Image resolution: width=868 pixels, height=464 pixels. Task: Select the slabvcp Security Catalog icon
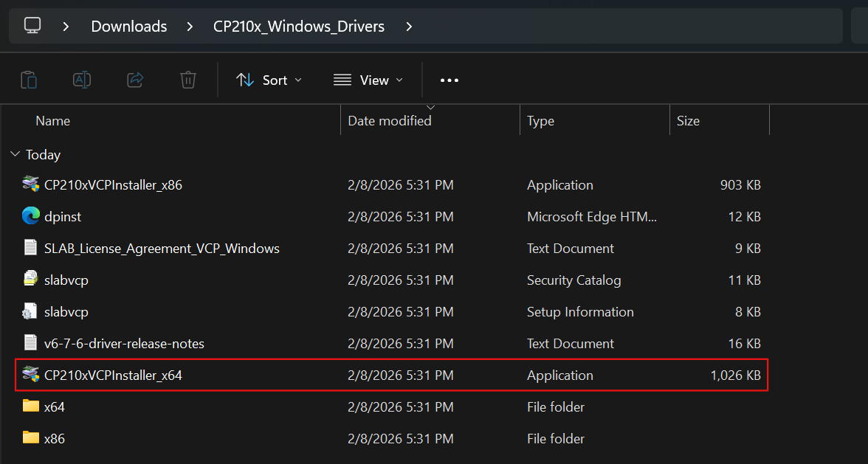pos(30,280)
